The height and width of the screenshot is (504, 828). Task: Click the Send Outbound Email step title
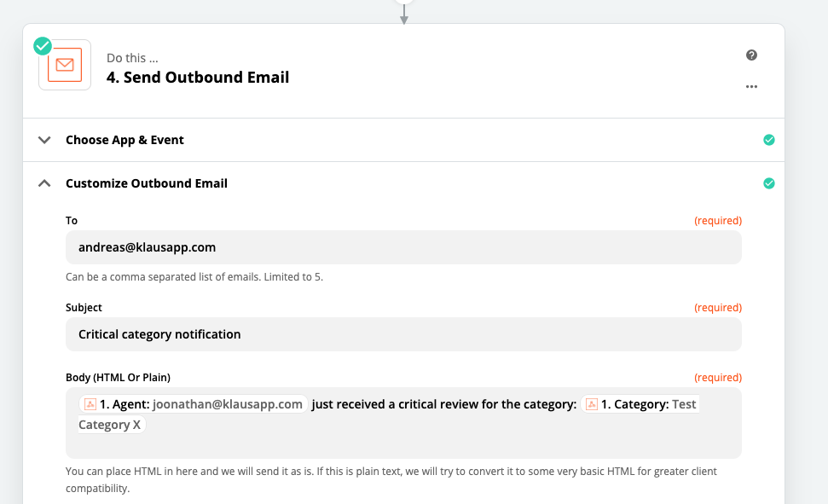(198, 77)
